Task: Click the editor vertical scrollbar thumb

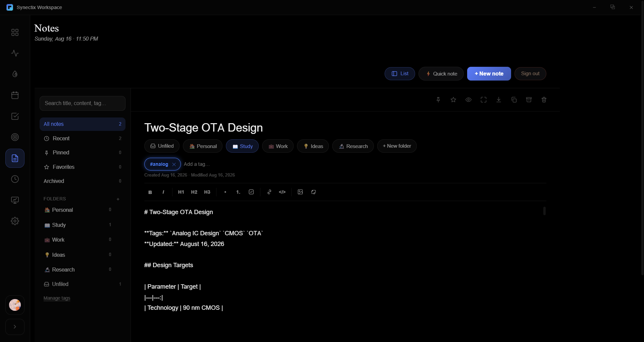Action: coord(544,211)
